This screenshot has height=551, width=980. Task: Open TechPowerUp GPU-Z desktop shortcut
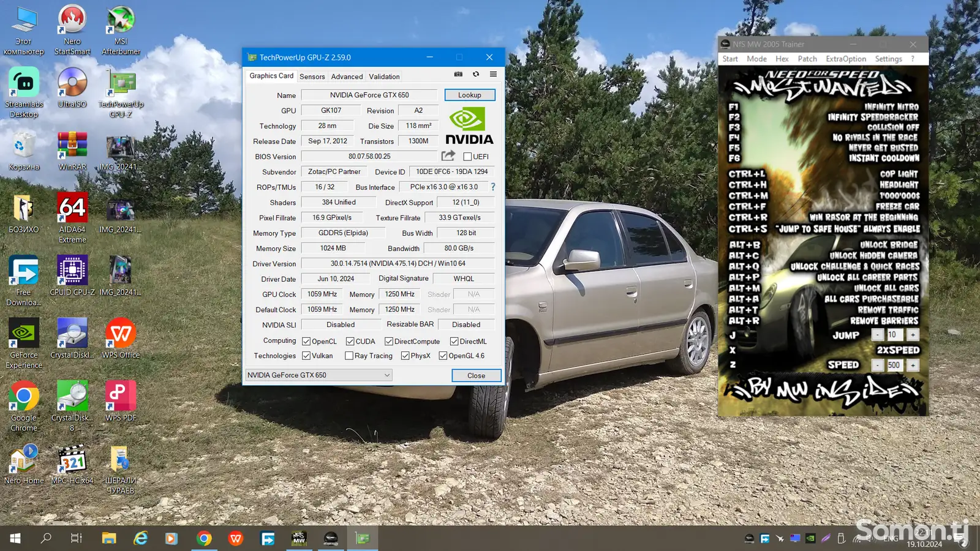click(121, 92)
